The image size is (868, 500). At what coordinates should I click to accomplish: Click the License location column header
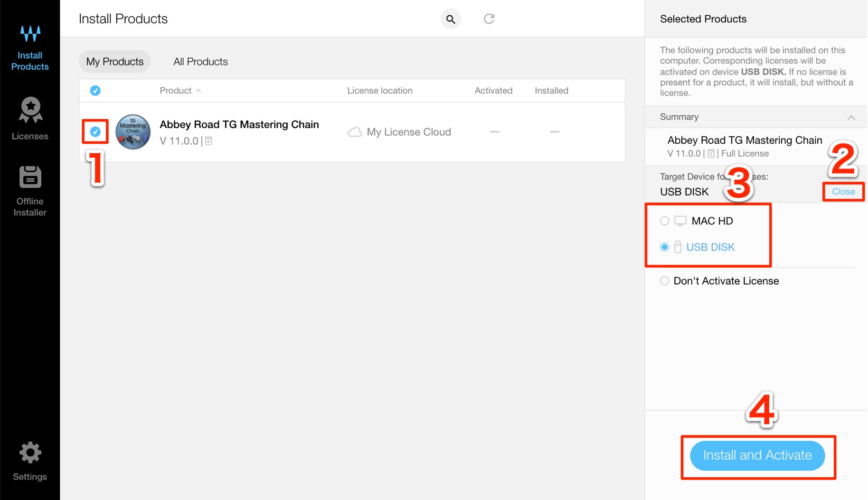click(380, 91)
